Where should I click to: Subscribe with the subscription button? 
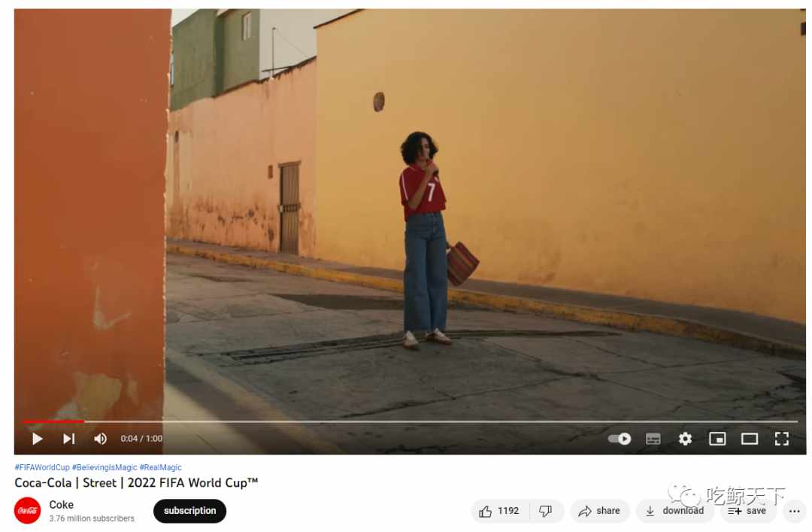coord(189,511)
